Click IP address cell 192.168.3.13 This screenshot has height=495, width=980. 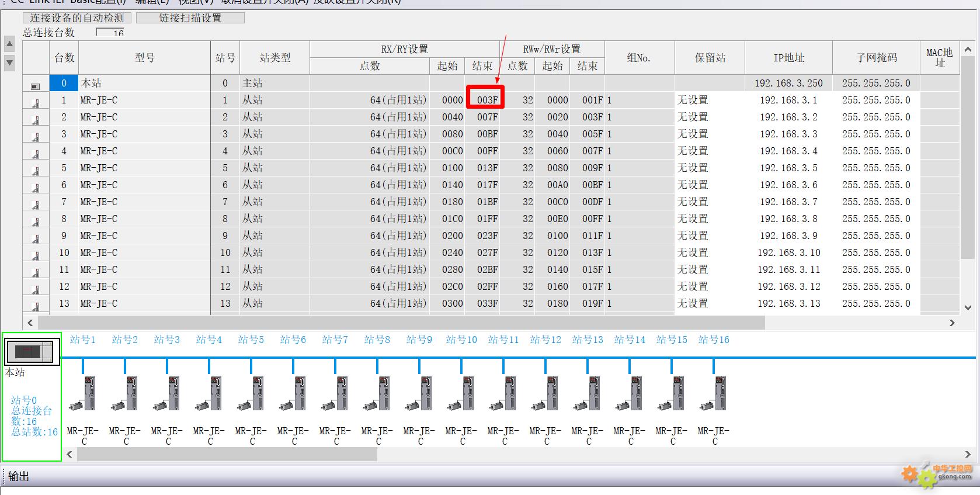(788, 303)
